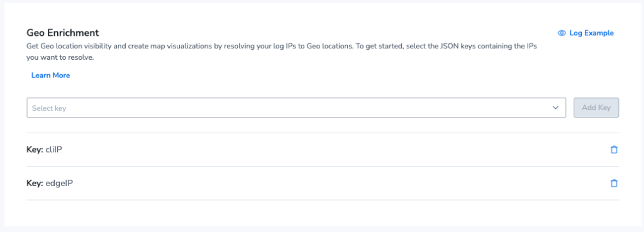
Task: Click the cliIP value text
Action: 53,150
